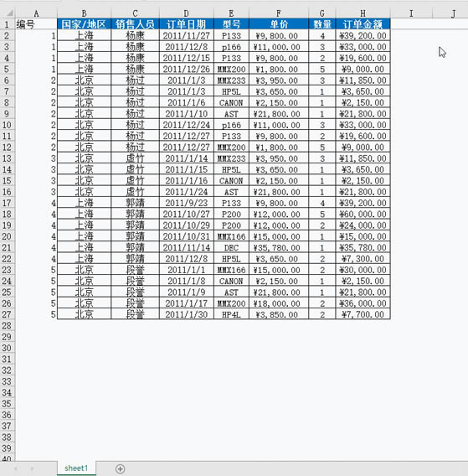Click quantity 4 in row 2
Screen dimensions: 468x476
point(322,35)
